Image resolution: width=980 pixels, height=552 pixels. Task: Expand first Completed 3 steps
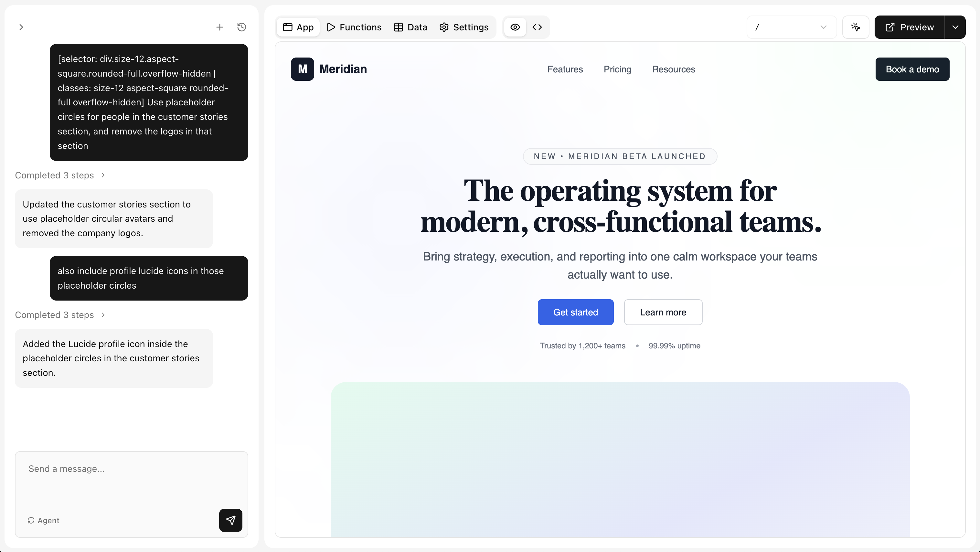point(60,175)
